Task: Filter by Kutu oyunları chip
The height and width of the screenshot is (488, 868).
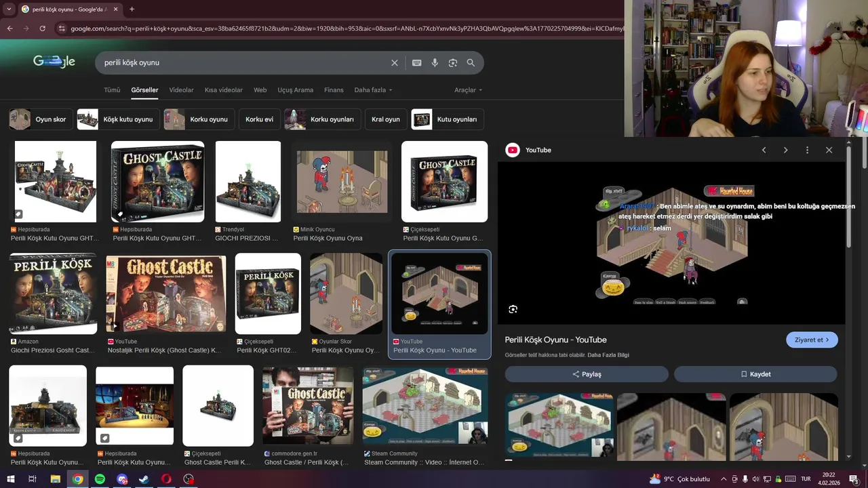Action: [448, 119]
